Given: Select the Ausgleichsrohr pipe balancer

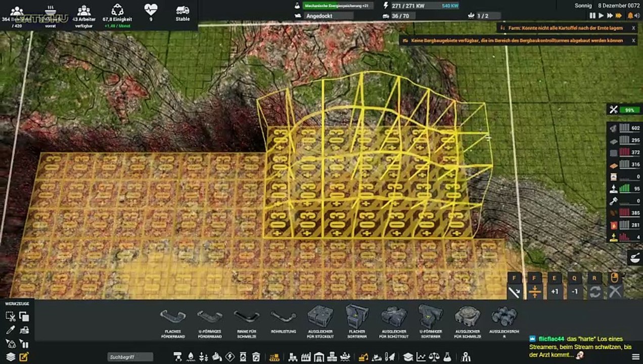Looking at the screenshot, I should (504, 322).
